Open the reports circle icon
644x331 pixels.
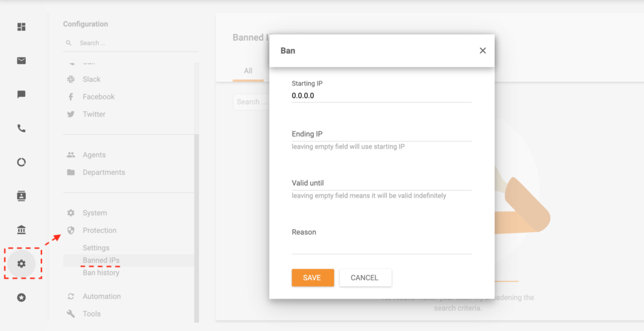coord(21,162)
